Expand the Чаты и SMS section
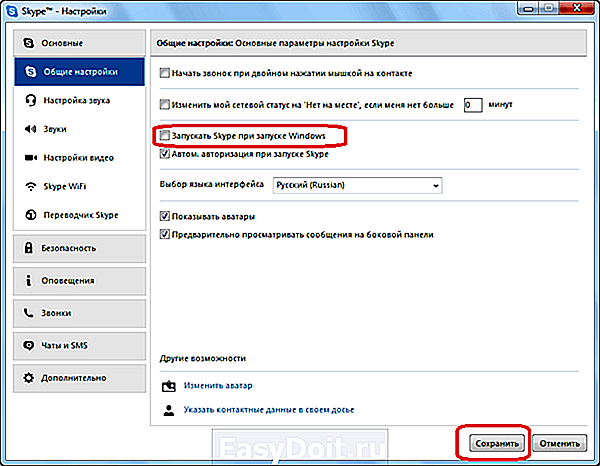This screenshot has height=466, width=600. (80, 345)
